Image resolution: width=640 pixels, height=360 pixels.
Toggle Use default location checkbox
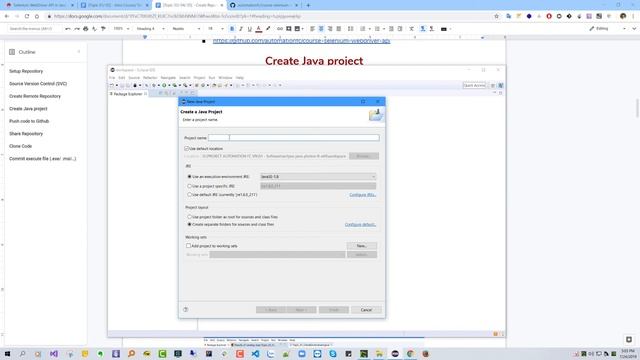point(187,149)
